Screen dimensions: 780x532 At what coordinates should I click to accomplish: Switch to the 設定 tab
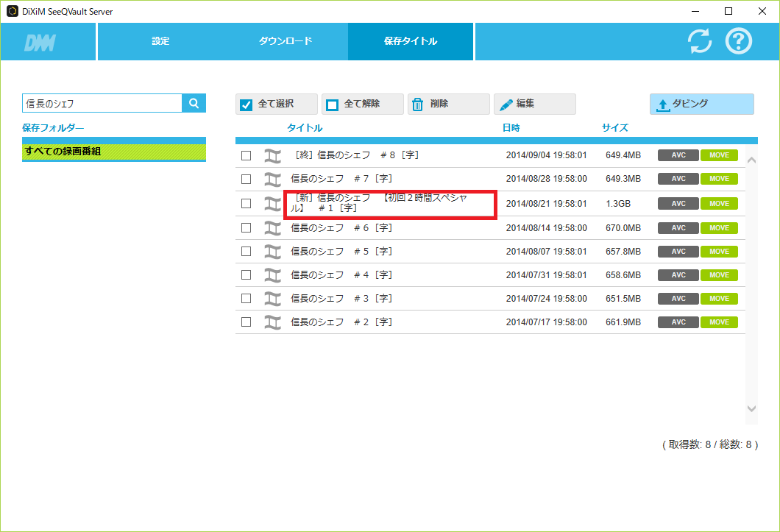[x=160, y=41]
